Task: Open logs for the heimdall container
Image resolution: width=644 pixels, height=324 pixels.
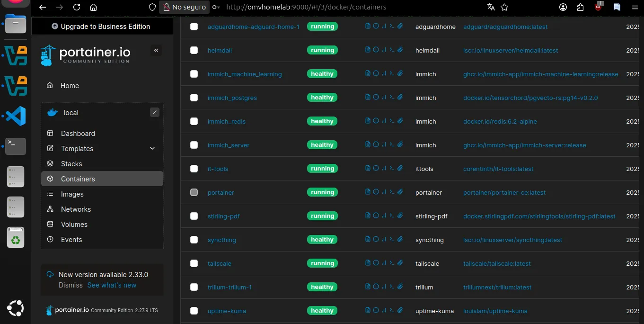Action: (368, 50)
